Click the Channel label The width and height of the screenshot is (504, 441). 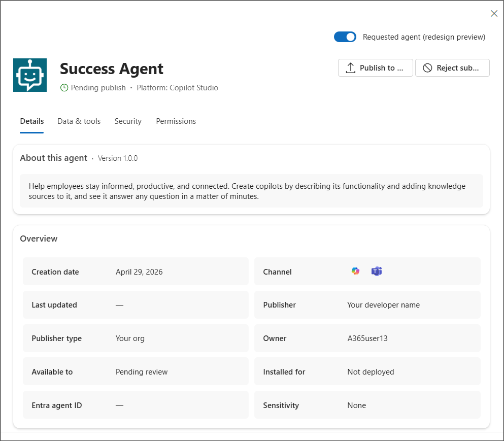(278, 272)
